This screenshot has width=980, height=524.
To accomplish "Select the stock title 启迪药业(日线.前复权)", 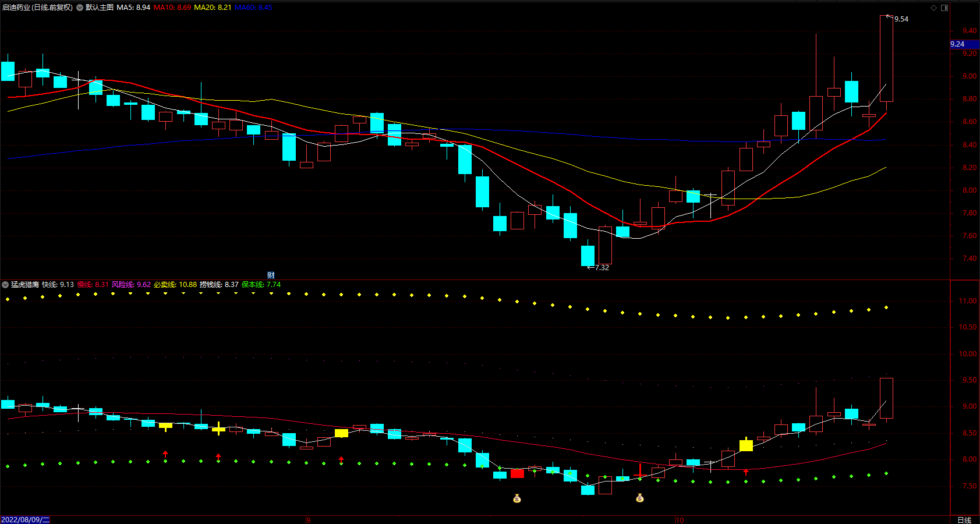I will pyautogui.click(x=37, y=8).
